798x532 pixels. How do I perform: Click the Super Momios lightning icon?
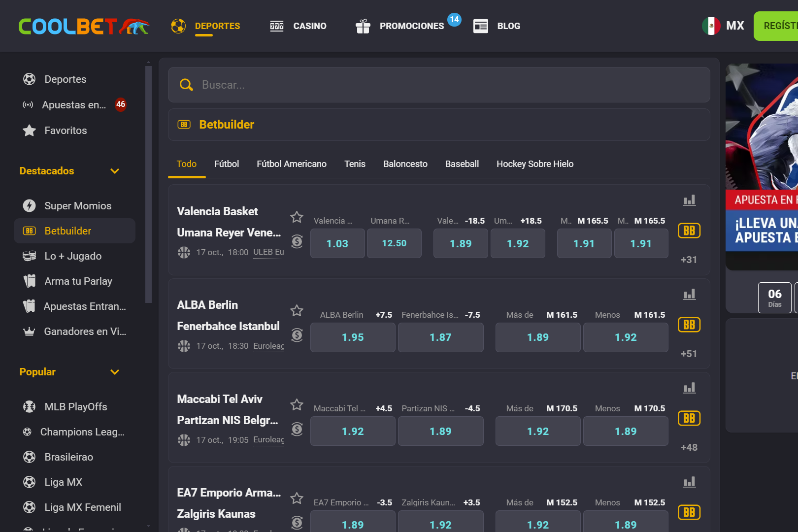pyautogui.click(x=30, y=205)
